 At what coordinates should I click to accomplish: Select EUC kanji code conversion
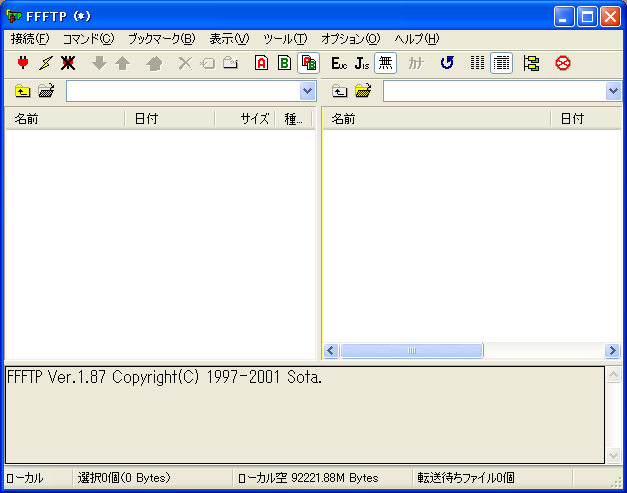point(339,63)
